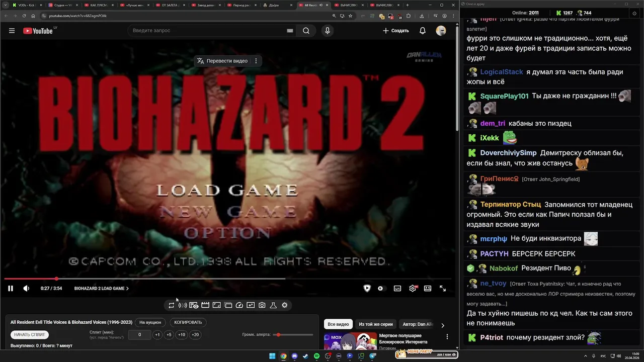Viewport: 644px width, 362px height.
Task: Click SquarePlay101 username in chat
Action: click(x=504, y=96)
